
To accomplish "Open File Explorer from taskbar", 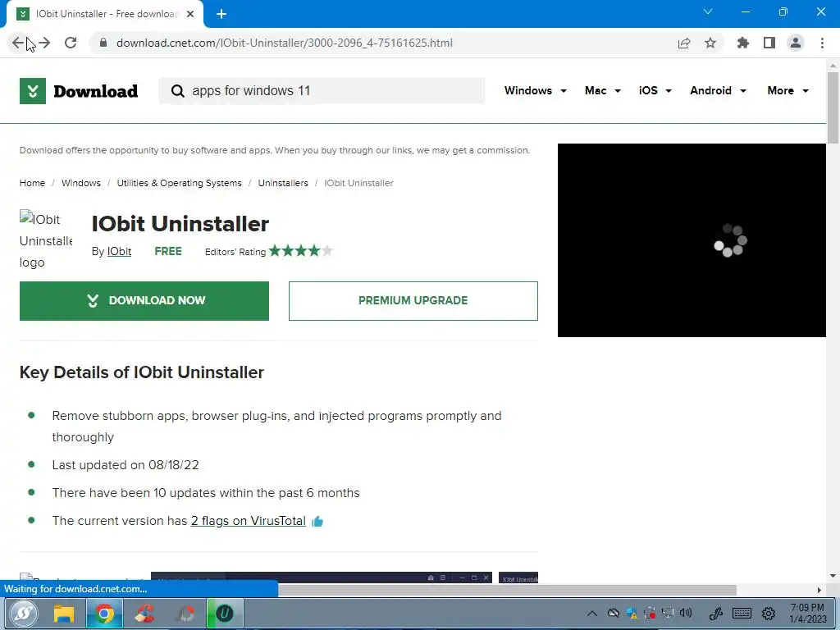I will click(63, 614).
